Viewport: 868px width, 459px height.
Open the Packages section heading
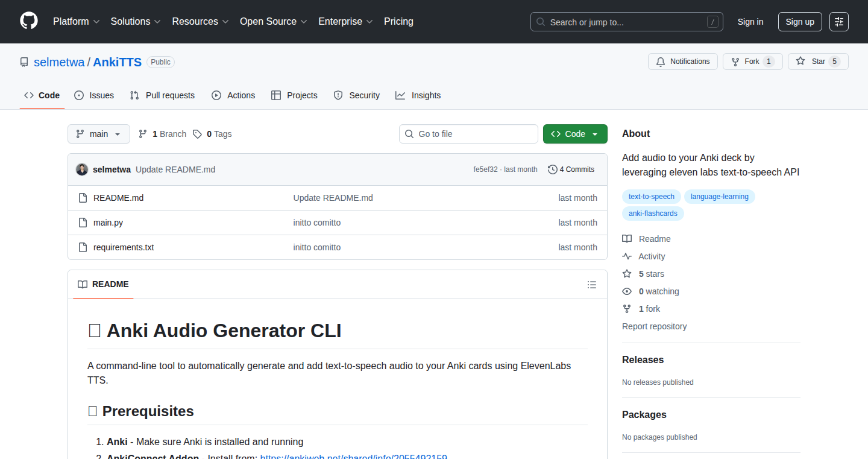click(x=644, y=414)
